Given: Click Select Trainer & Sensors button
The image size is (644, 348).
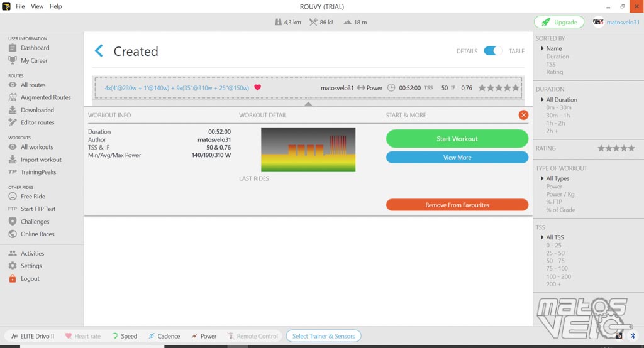Looking at the screenshot, I should click(x=324, y=336).
